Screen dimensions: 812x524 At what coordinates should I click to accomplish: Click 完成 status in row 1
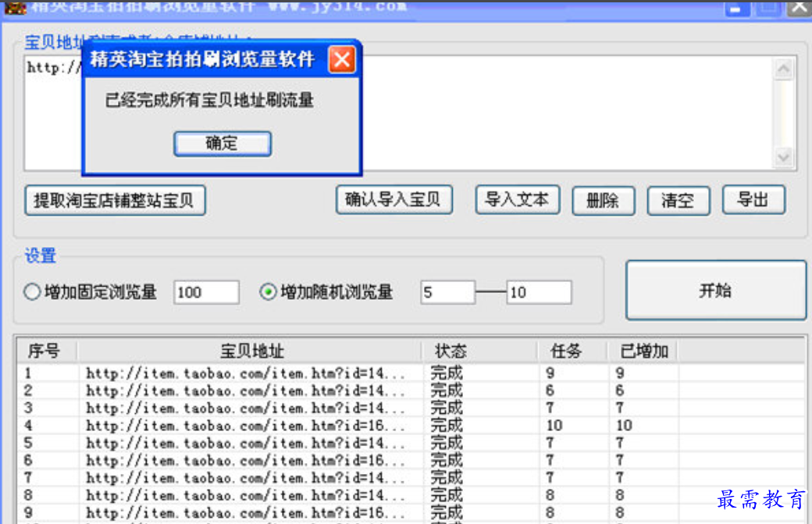click(x=447, y=373)
